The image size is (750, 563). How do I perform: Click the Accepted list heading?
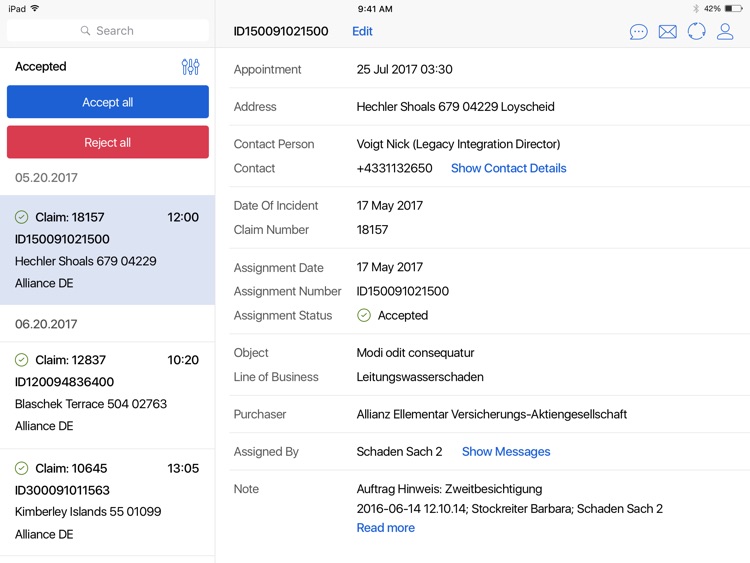(41, 67)
